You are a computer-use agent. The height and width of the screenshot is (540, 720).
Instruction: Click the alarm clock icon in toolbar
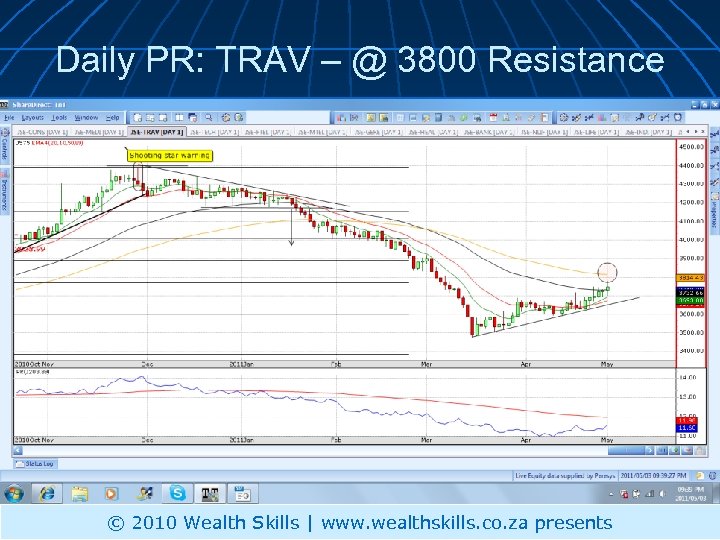point(678,118)
